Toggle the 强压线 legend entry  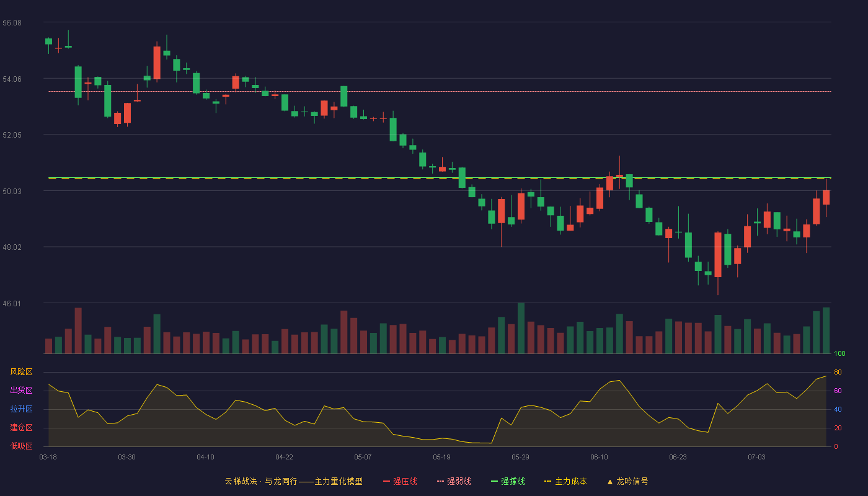pyautogui.click(x=400, y=481)
